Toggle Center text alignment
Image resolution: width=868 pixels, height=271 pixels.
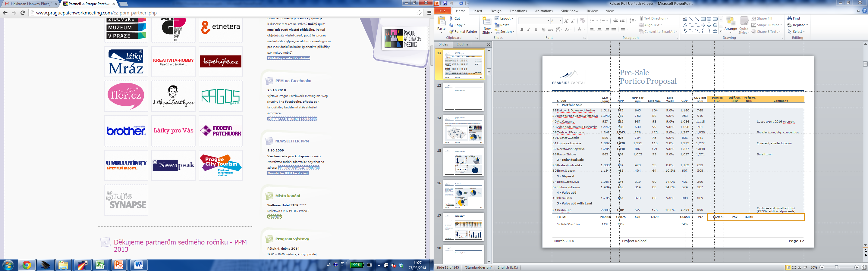[599, 30]
